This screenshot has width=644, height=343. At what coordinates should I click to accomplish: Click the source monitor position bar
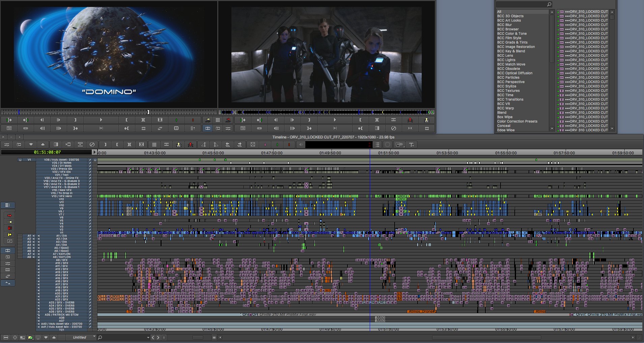[109, 112]
